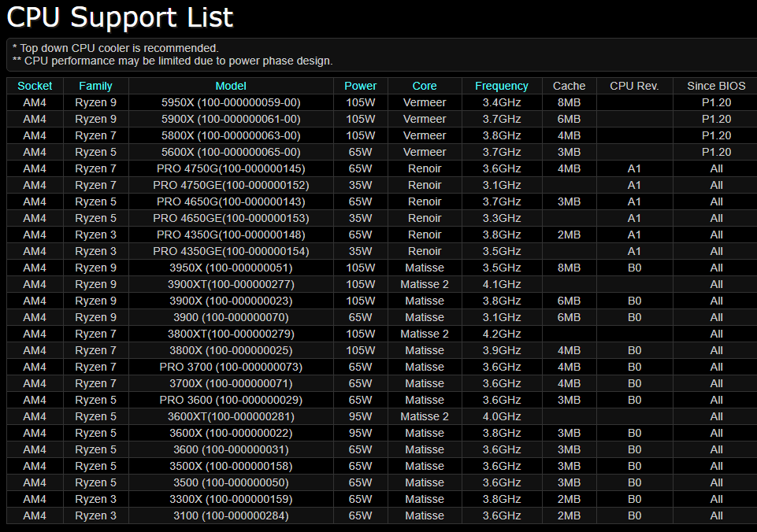Select model PRO 4750GE(100-000000152)

click(x=231, y=185)
